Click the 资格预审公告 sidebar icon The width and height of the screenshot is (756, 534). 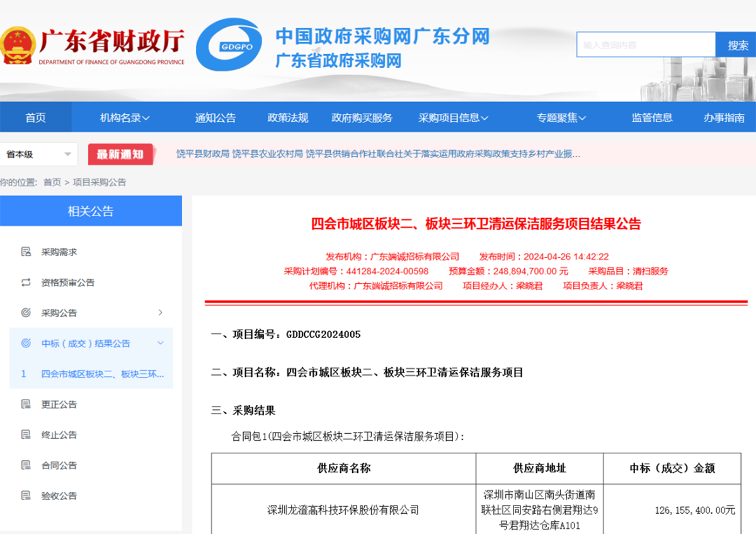[26, 282]
